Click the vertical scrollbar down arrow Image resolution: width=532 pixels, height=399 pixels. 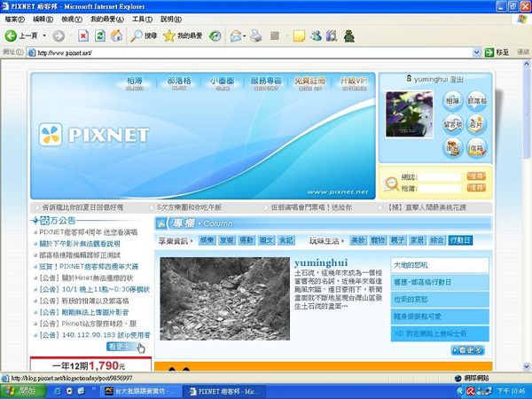527,366
